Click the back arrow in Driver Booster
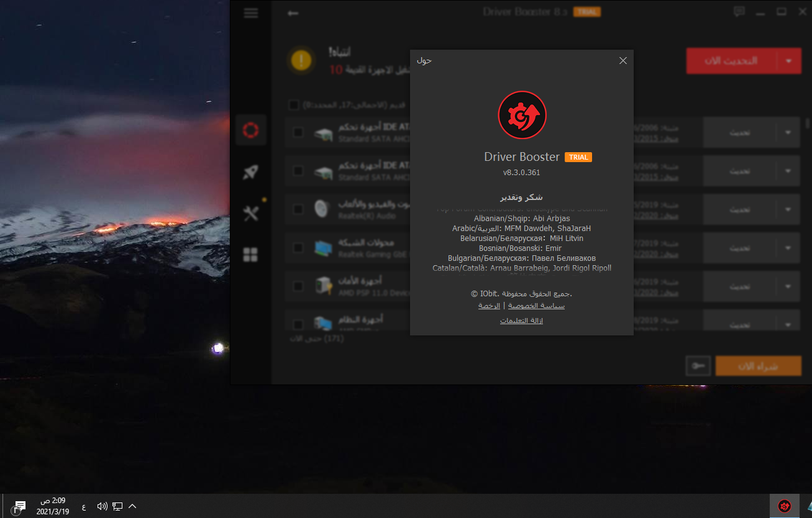This screenshot has height=518, width=812. point(293,13)
